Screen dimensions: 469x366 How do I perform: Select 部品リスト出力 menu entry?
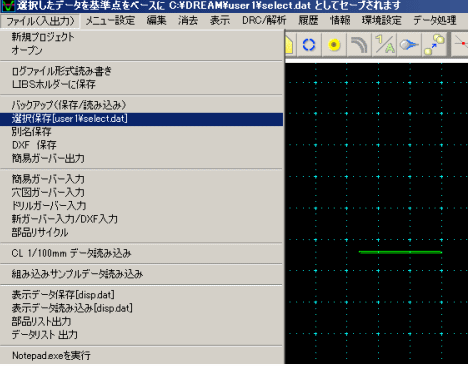(141, 321)
